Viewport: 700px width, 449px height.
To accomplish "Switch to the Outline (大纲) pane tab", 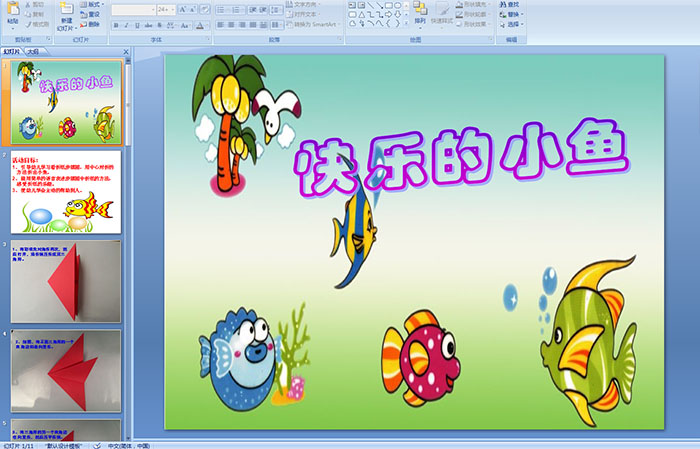I will 33,52.
